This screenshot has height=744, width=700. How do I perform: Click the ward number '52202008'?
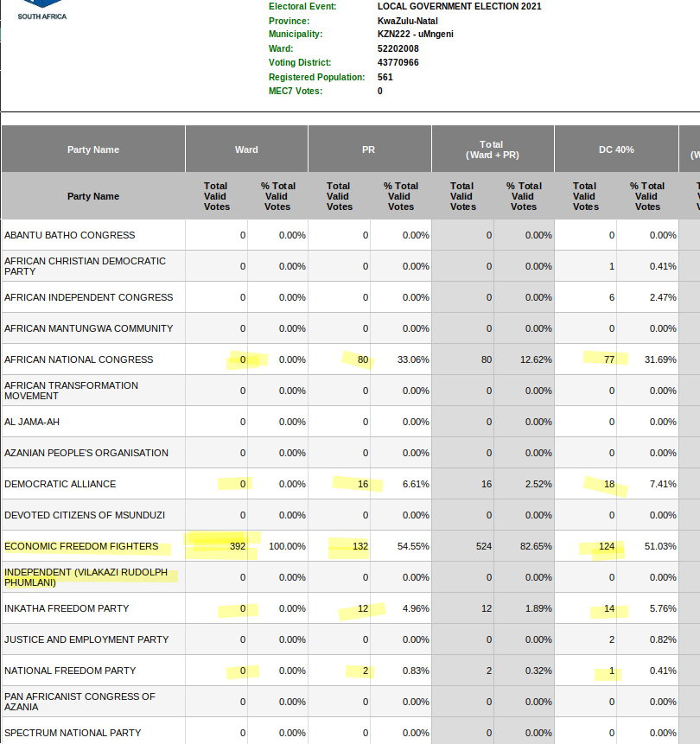(x=398, y=49)
